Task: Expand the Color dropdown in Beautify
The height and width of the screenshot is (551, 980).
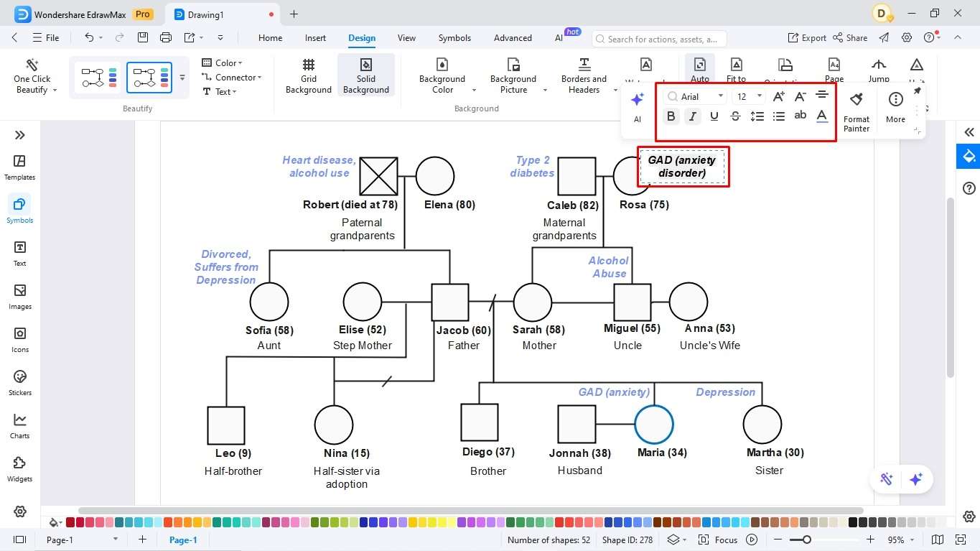Action: (x=223, y=62)
